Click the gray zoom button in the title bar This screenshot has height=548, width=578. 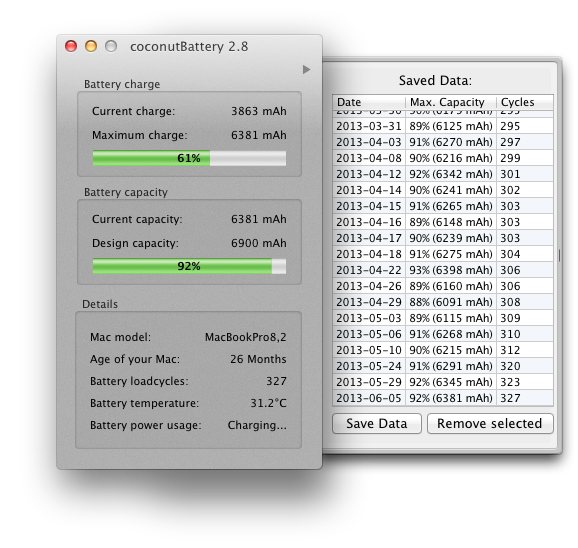pos(111,46)
